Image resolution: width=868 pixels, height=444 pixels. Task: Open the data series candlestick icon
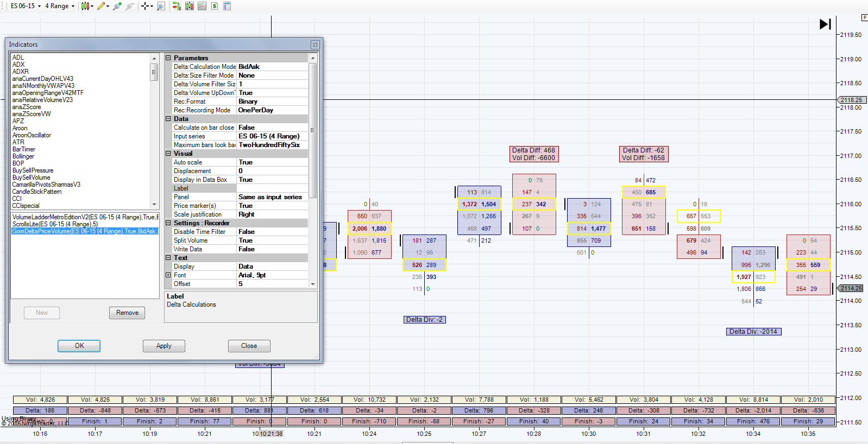(189, 6)
